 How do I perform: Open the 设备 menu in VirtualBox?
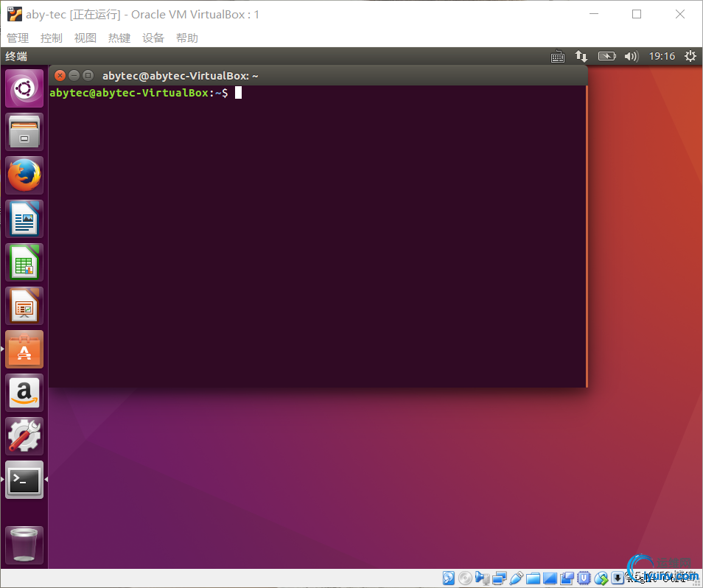[x=153, y=38]
